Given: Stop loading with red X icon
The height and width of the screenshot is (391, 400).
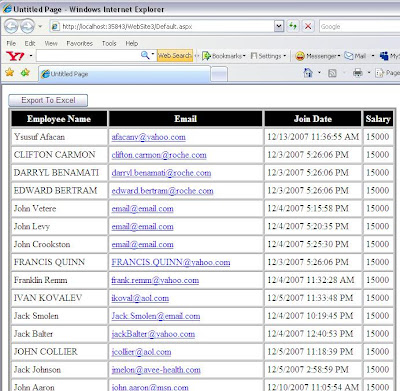Looking at the screenshot, I should click(x=308, y=26).
